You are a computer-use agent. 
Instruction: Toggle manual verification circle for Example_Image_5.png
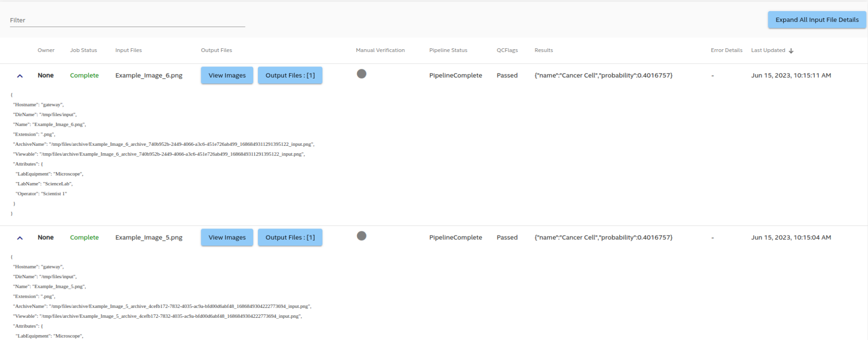361,236
